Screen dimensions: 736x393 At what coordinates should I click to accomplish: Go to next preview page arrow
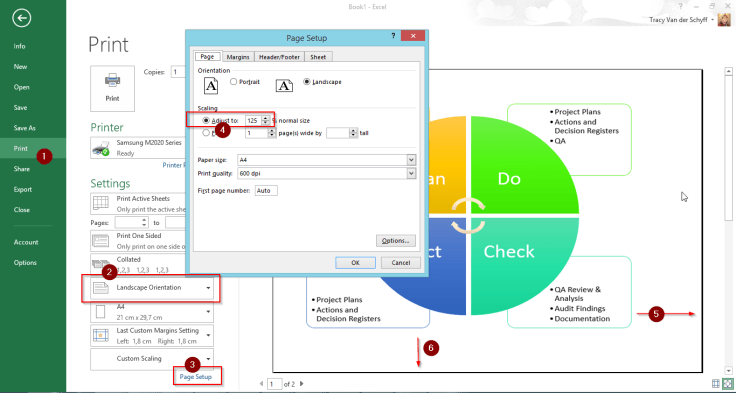click(x=301, y=384)
